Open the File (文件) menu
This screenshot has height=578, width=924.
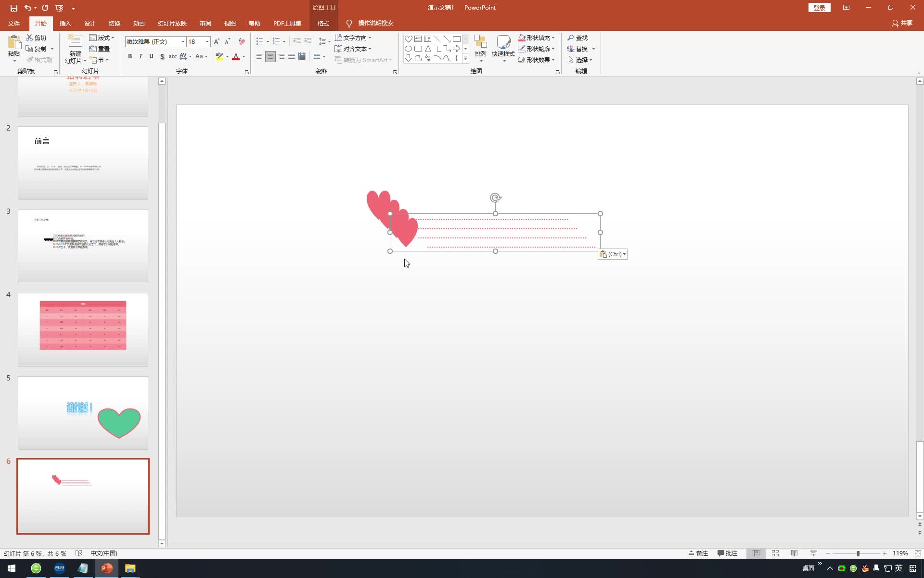pos(14,23)
